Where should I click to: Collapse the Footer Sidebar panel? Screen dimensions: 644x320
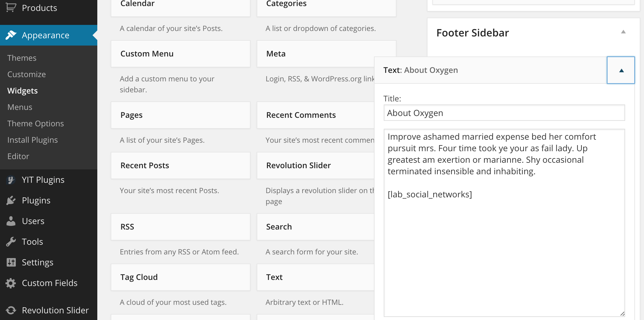623,32
